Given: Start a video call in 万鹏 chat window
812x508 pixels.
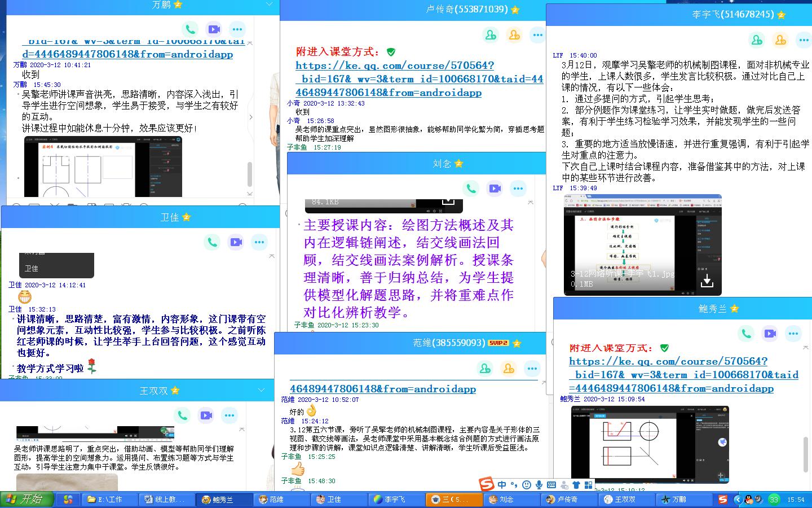Looking at the screenshot, I should point(214,29).
